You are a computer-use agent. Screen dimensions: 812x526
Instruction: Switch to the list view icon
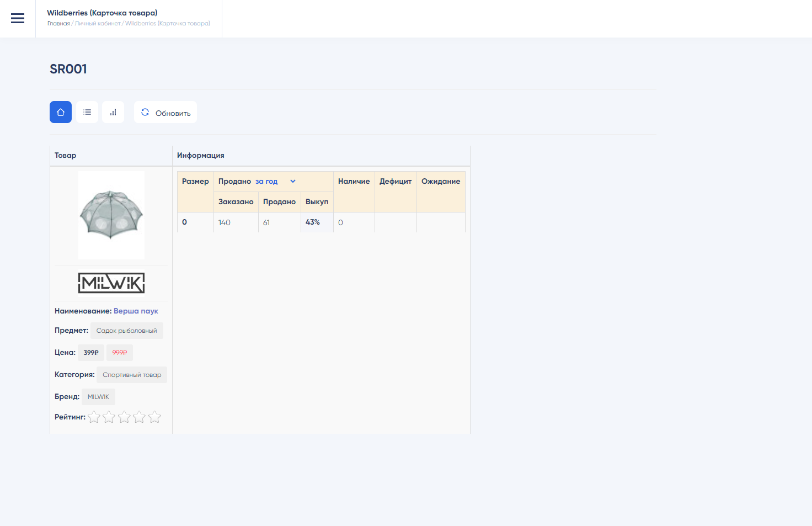point(87,112)
